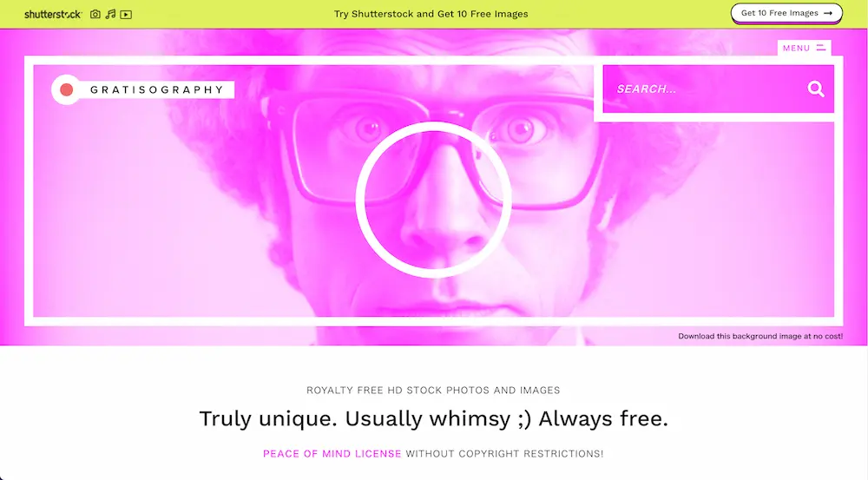Click the red circle Gratisography logo
Screen dimensions: 868x480
pos(67,89)
